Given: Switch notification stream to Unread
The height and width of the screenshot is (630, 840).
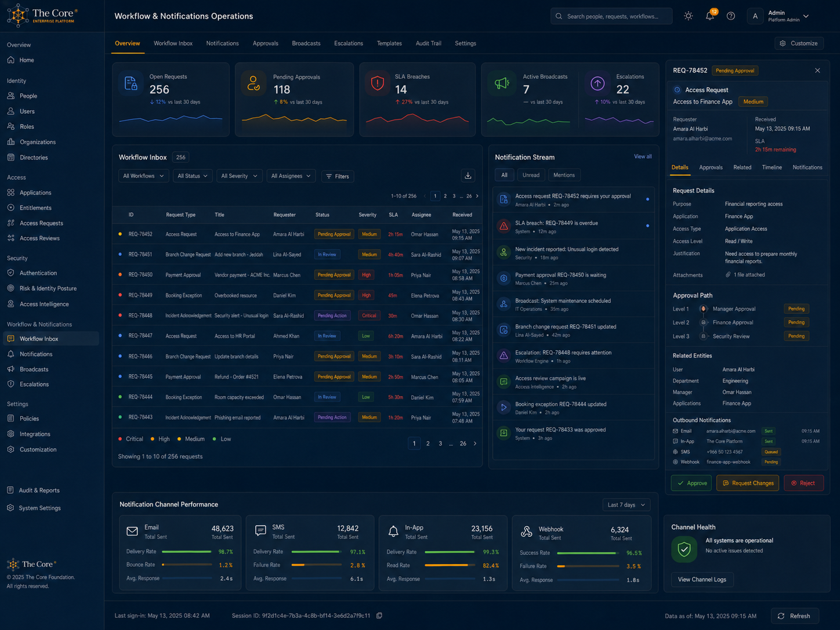Looking at the screenshot, I should (531, 175).
